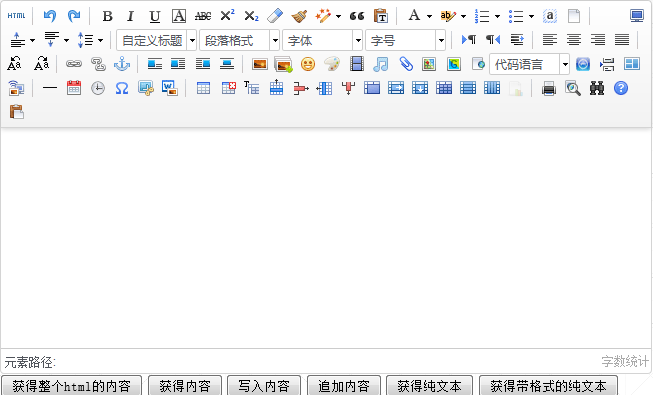Toggle strikethrough formatting
This screenshot has height=395, width=653.
[x=203, y=16]
